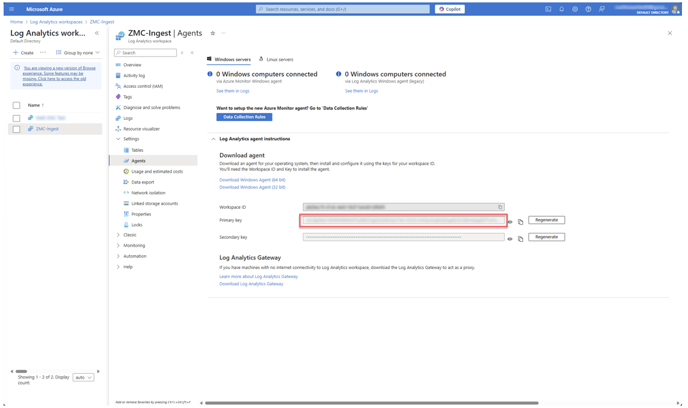Open the display count auto dropdown
The image size is (688, 408).
[83, 377]
